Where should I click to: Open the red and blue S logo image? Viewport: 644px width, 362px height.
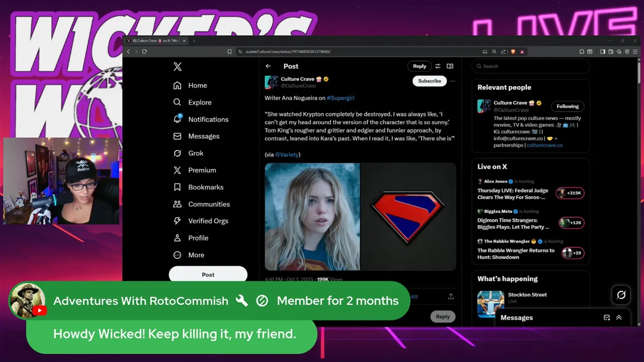(408, 217)
